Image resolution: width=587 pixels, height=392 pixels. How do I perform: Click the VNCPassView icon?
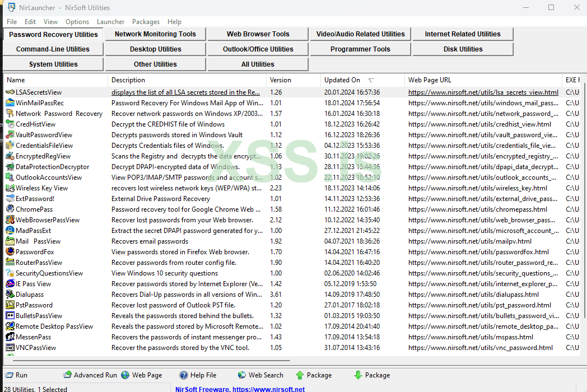click(10, 347)
